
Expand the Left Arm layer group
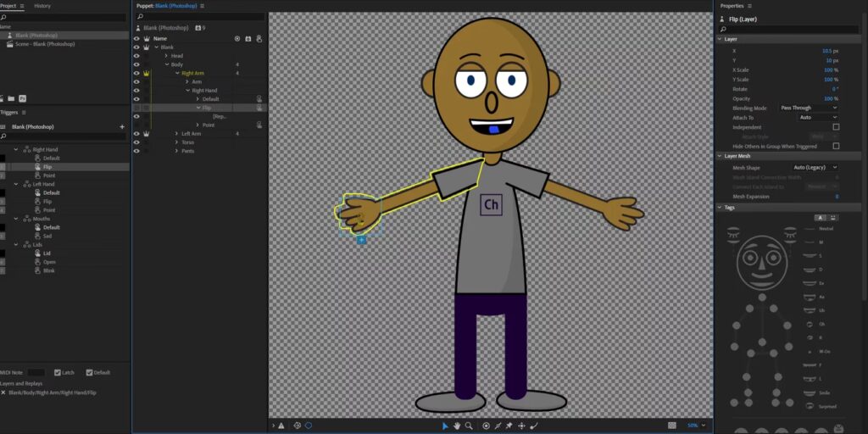click(x=176, y=134)
